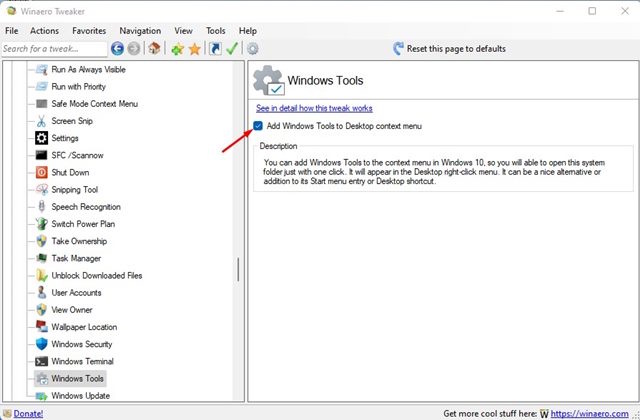
Task: Open Favorites with the gold star icon
Action: point(195,49)
